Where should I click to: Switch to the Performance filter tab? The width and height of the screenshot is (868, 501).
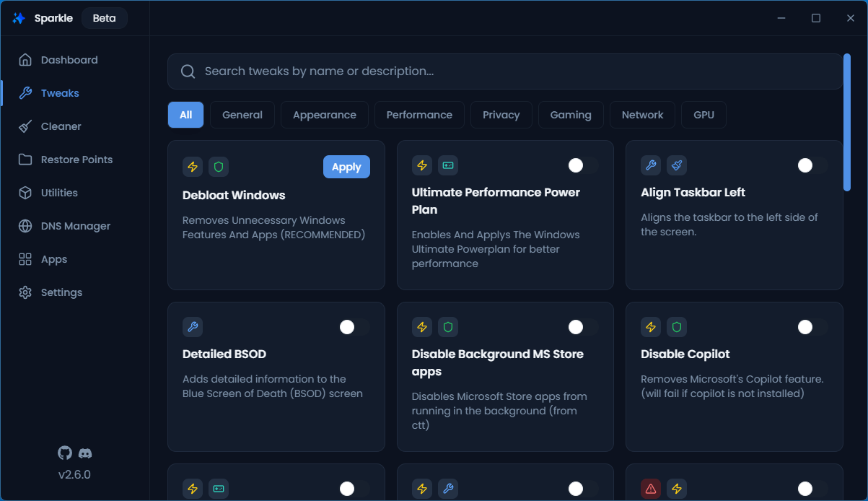[419, 115]
